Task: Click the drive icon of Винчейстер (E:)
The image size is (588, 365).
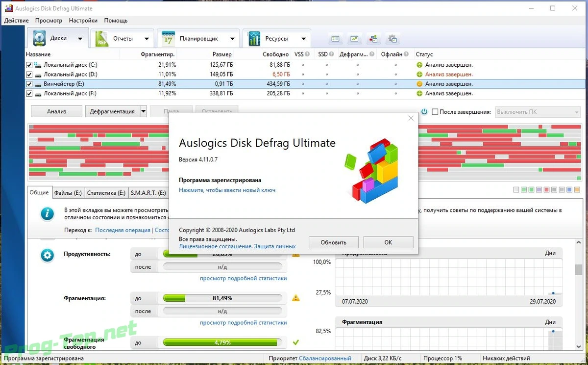Action: pos(38,84)
